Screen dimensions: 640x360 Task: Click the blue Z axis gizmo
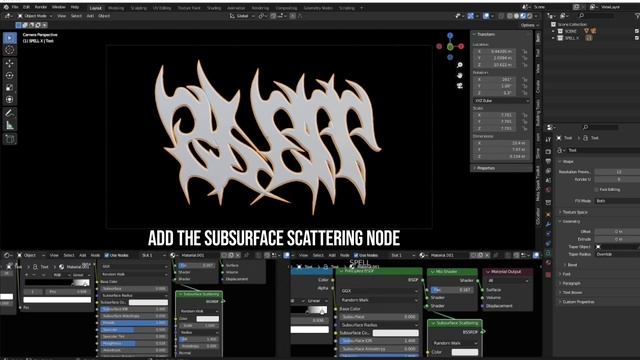(x=450, y=36)
